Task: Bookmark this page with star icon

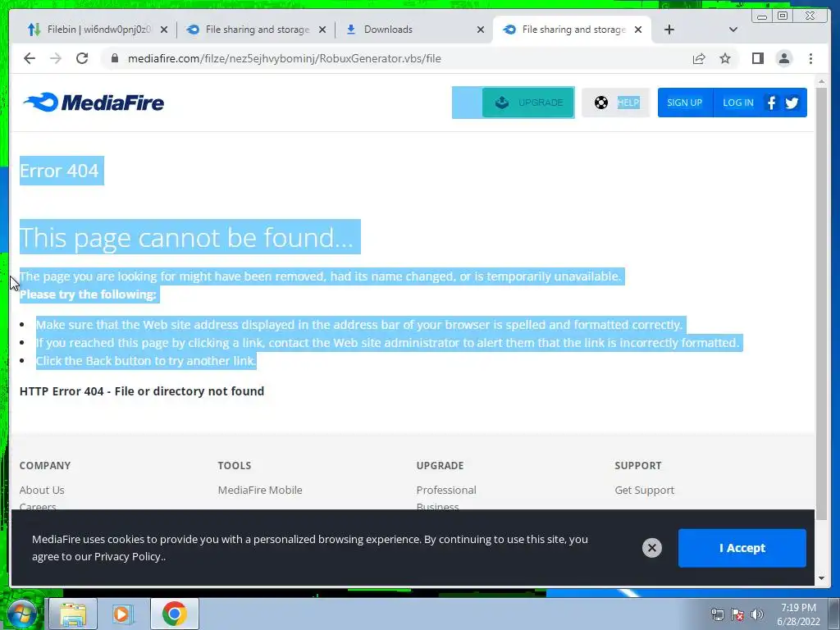Action: 725,58
